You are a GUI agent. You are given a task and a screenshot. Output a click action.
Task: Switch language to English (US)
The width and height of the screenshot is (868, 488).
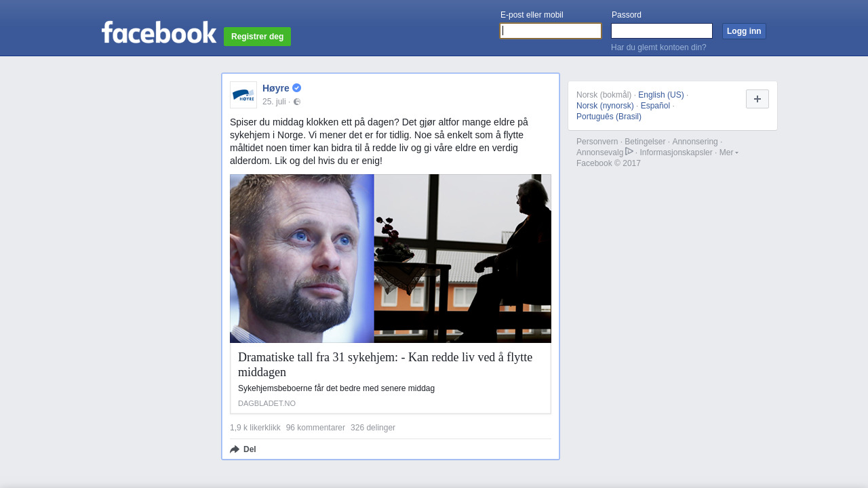point(661,95)
